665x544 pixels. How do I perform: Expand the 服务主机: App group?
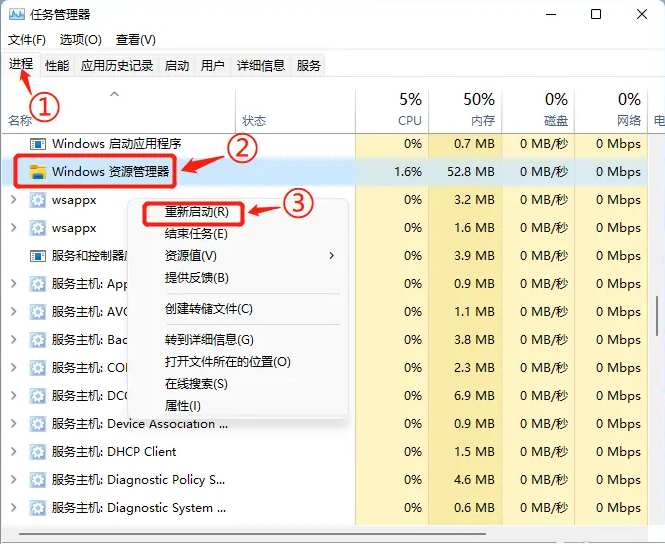(14, 284)
